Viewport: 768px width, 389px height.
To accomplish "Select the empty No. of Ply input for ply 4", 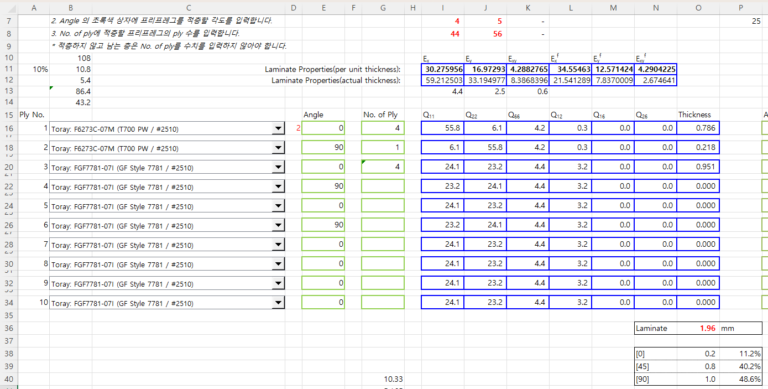I will (x=383, y=186).
